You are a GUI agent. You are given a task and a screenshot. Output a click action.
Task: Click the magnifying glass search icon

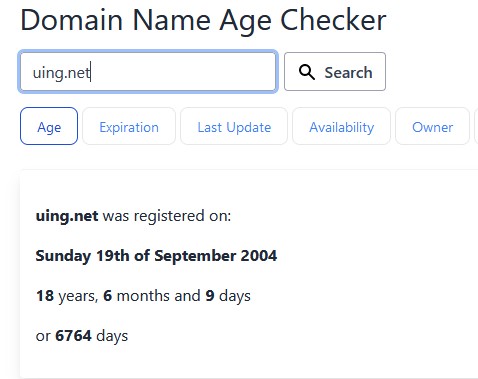[x=307, y=72]
